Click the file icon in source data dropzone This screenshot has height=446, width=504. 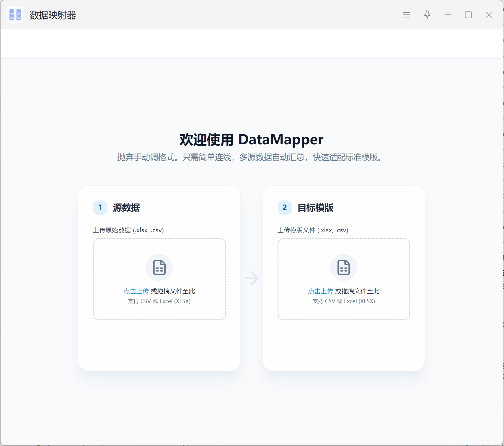[x=159, y=267]
